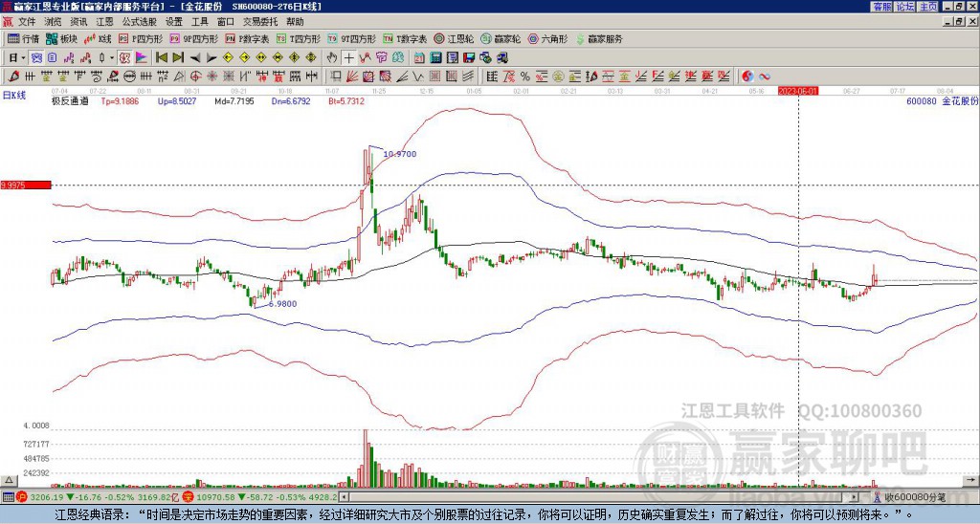
Task: Click the yin-yang taiji icon
Action: pyautogui.click(x=747, y=76)
